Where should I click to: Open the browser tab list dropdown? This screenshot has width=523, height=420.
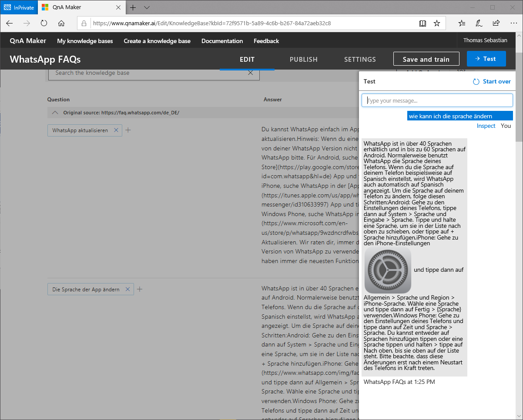point(147,7)
